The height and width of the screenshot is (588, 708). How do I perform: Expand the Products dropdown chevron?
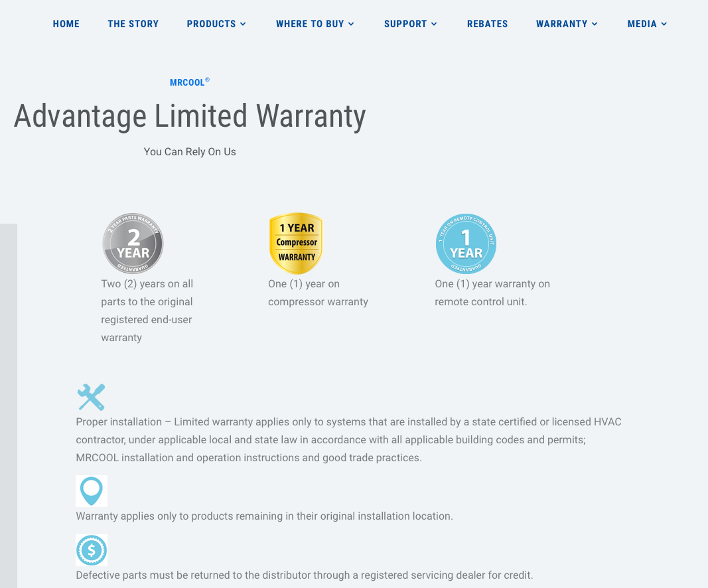(243, 24)
